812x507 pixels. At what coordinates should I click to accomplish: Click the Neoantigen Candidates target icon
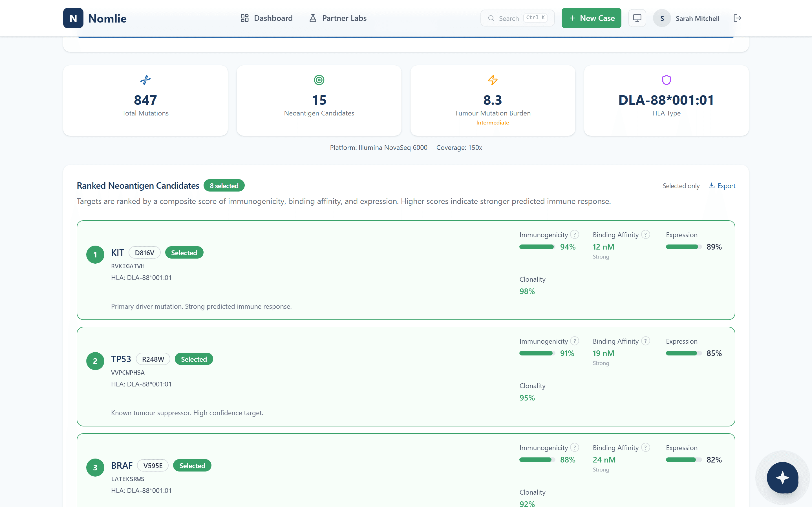pos(319,80)
